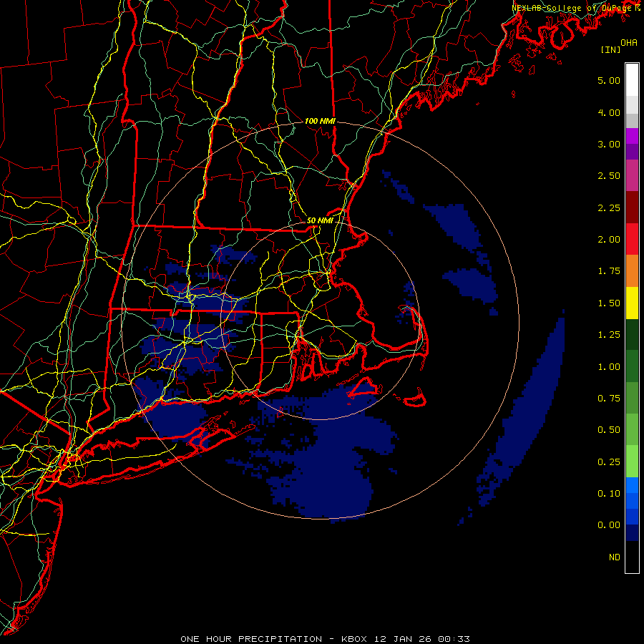Click the bright red 2.00 legend swatch

[x=632, y=239]
